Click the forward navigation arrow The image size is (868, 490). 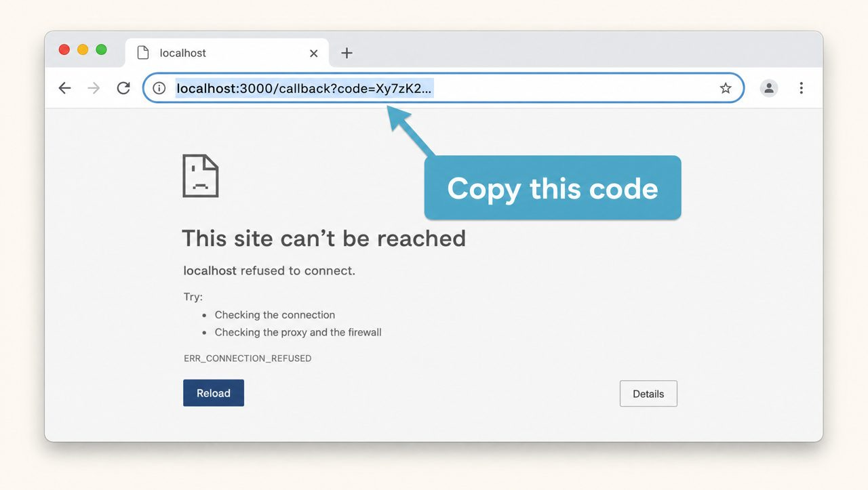[94, 88]
